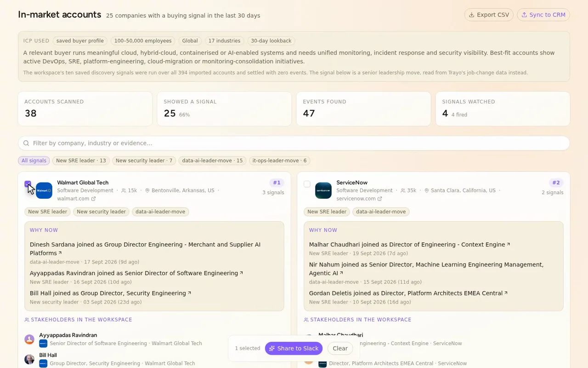
Task: Filter by data-ai-leader-move signals
Action: 212,161
